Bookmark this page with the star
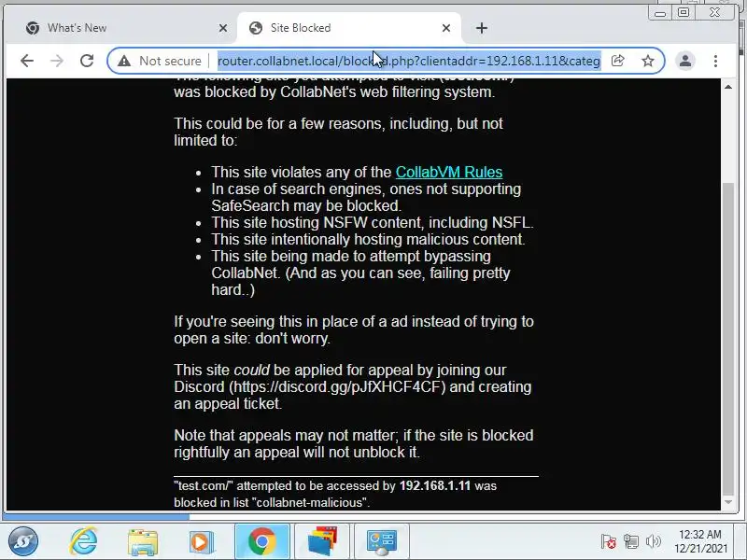This screenshot has width=747, height=560. pyautogui.click(x=647, y=61)
